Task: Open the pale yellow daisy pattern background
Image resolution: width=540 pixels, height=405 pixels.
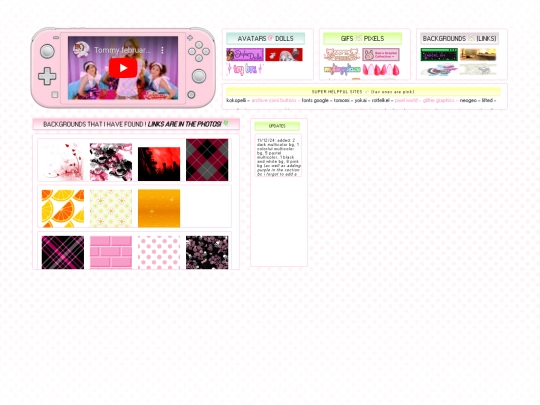Action: click(111, 208)
